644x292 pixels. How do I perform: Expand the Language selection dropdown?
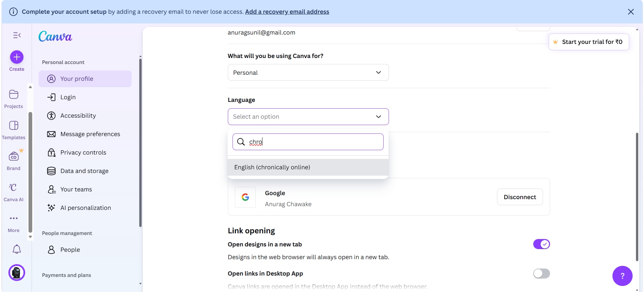tap(308, 117)
